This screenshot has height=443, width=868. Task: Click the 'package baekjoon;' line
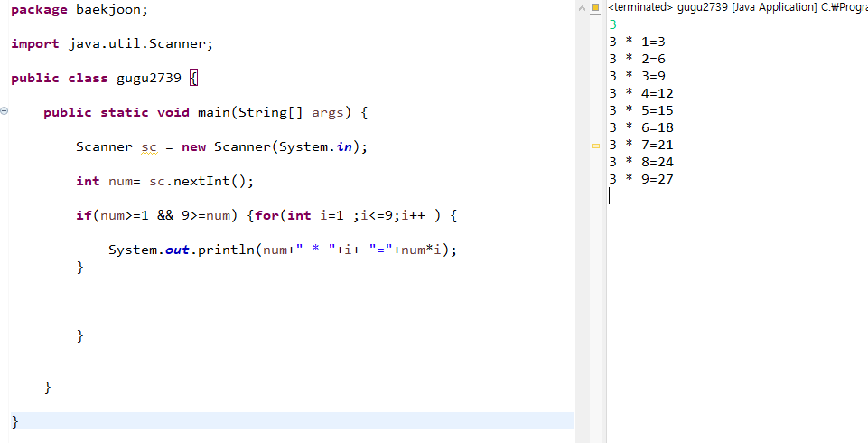[x=79, y=10]
